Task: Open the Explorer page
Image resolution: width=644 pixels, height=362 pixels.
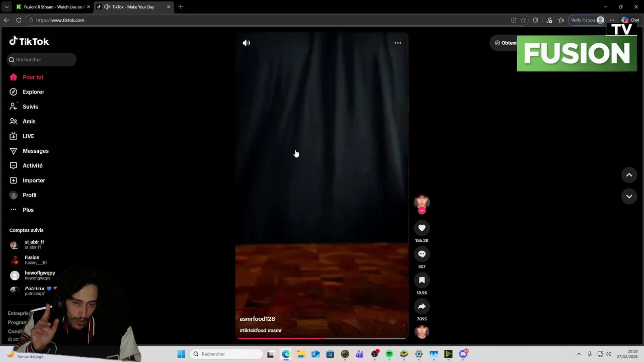Action: pyautogui.click(x=27, y=92)
